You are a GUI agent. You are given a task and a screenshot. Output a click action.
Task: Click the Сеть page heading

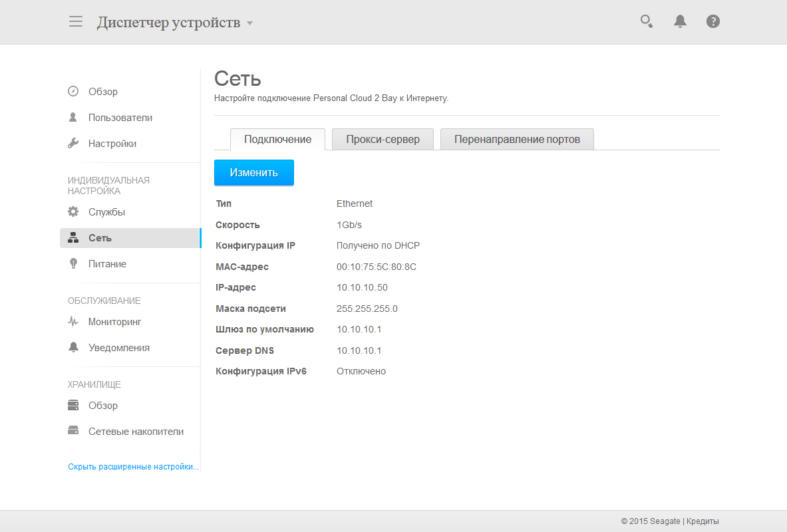click(237, 78)
